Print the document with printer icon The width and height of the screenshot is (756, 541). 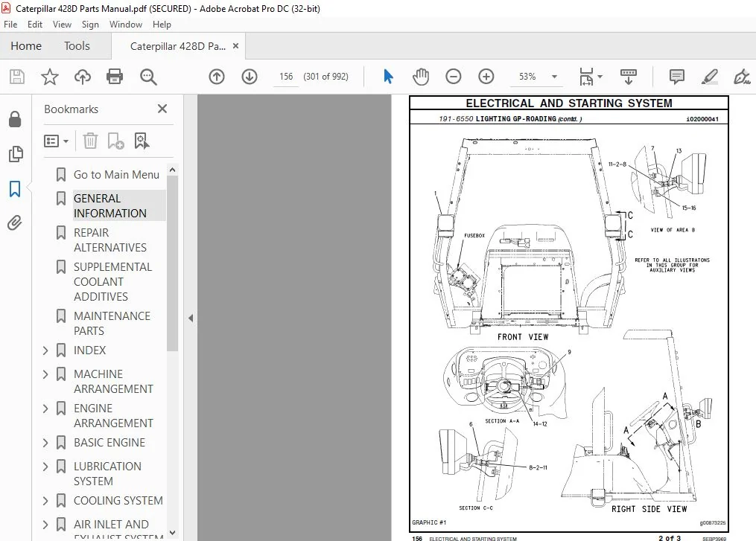(x=115, y=77)
